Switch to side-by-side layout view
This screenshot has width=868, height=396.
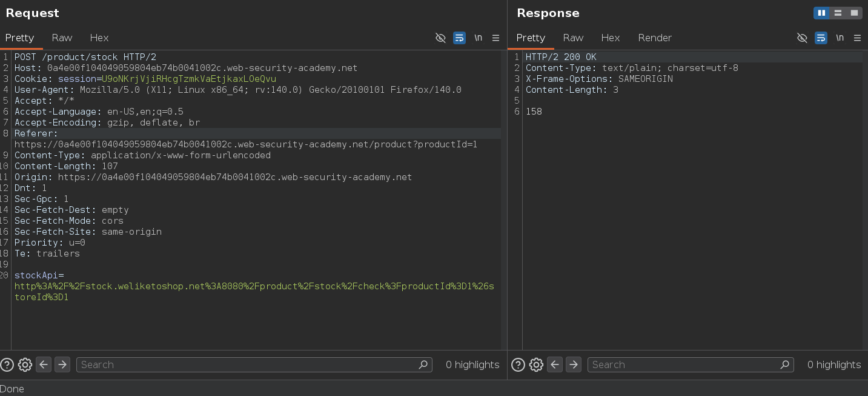point(821,13)
